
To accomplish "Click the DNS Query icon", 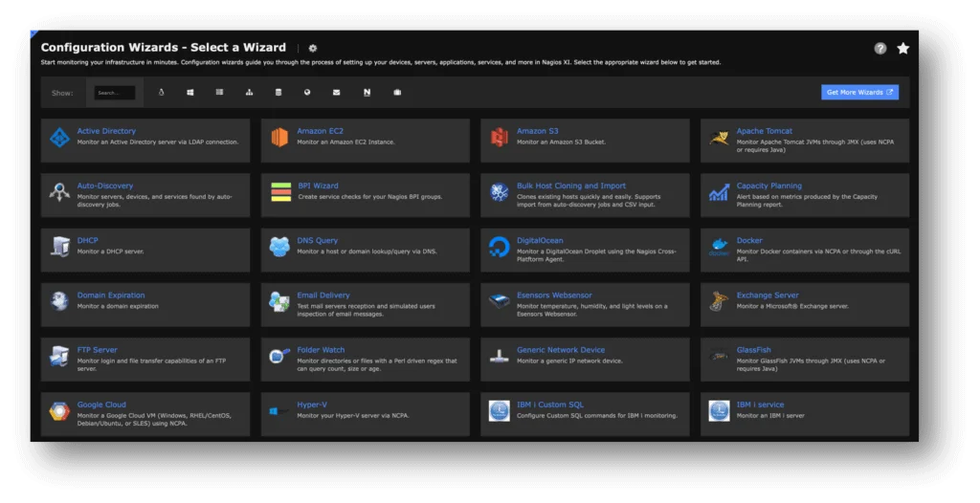I will [x=279, y=247].
